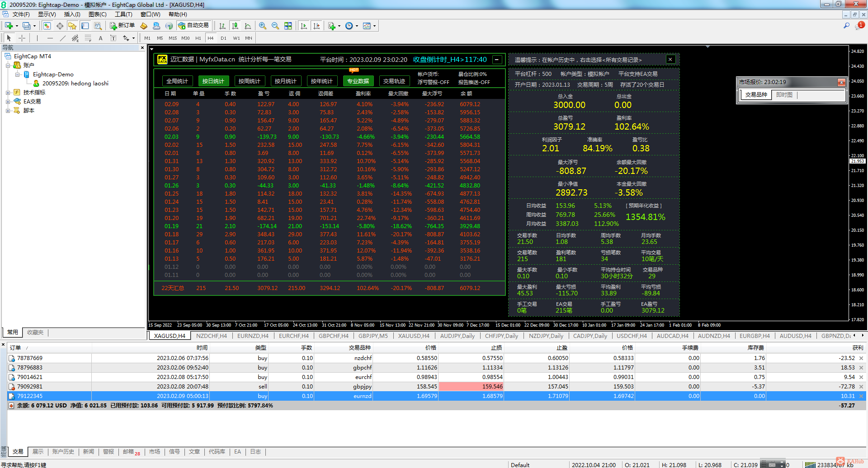Switch to the 即时图 tab in 市场报价
868x468 pixels.
[784, 95]
